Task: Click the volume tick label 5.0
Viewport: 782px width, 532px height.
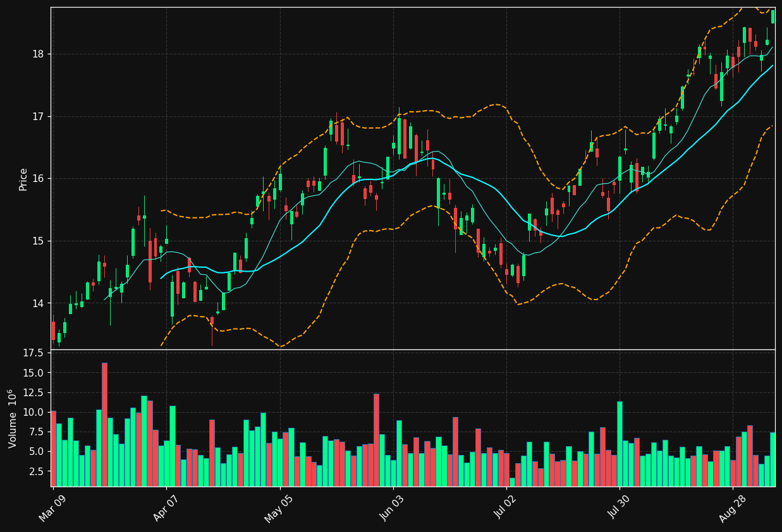Action: point(36,452)
